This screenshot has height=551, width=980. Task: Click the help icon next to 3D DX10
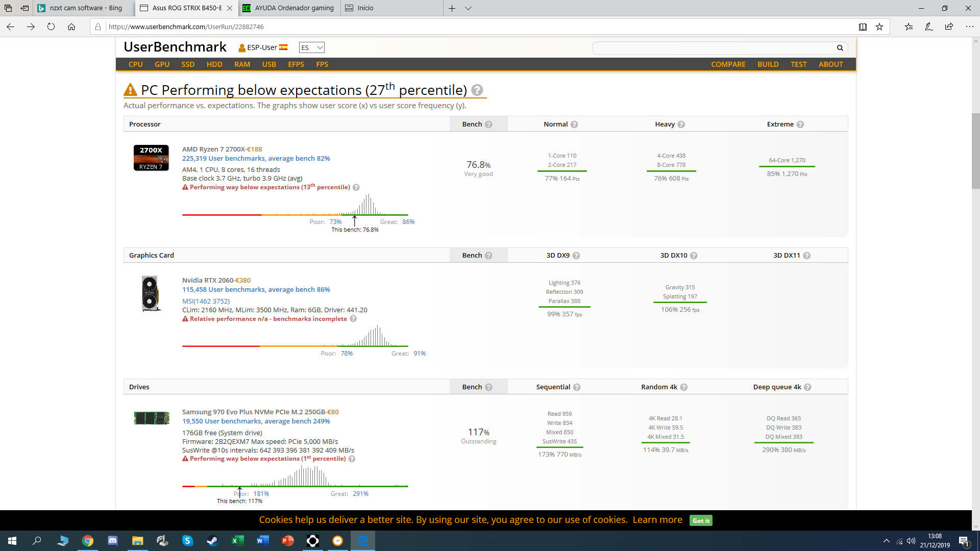(x=694, y=256)
